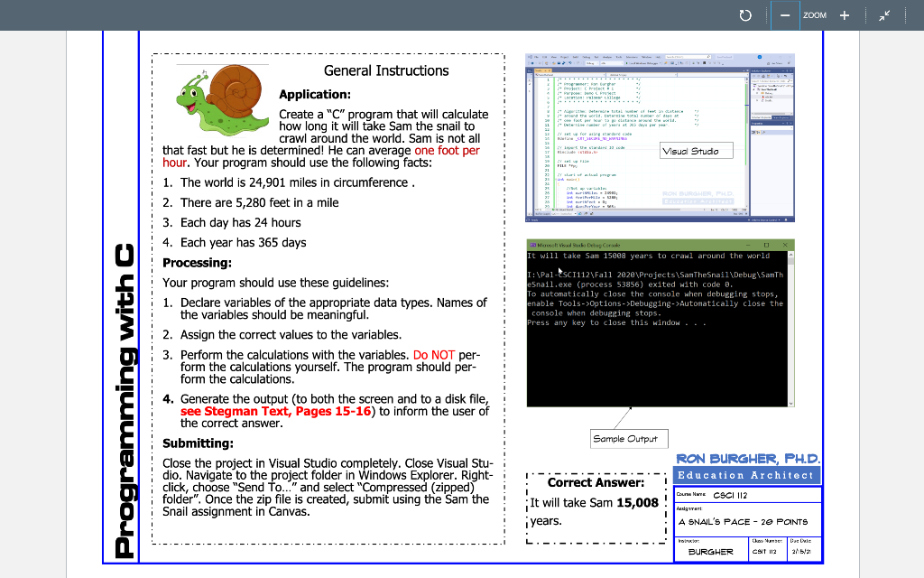Viewport: 924px width, 578px height.
Task: Click the Zoom In plus icon
Action: 844,15
